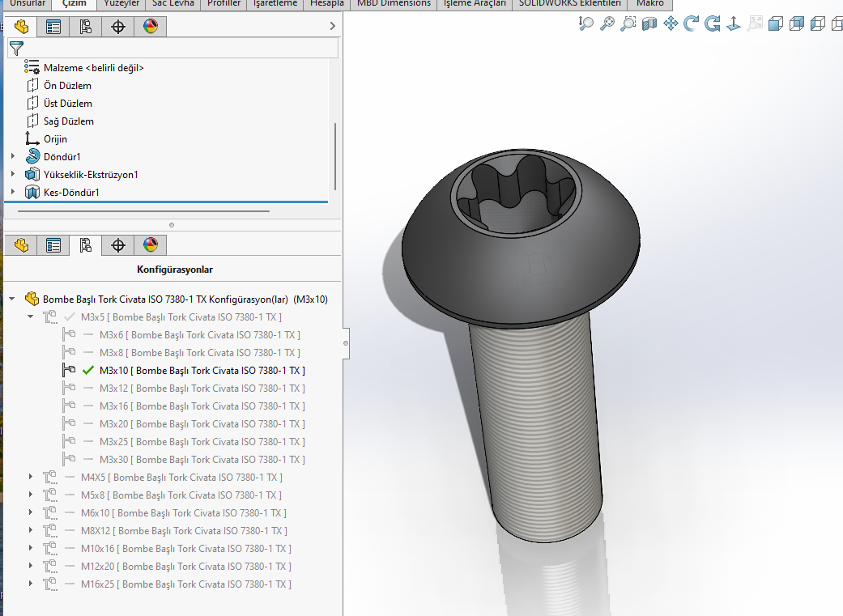Viewport: 843px width, 616px height.
Task: Expand the M4X5 configuration group
Action: 32,478
